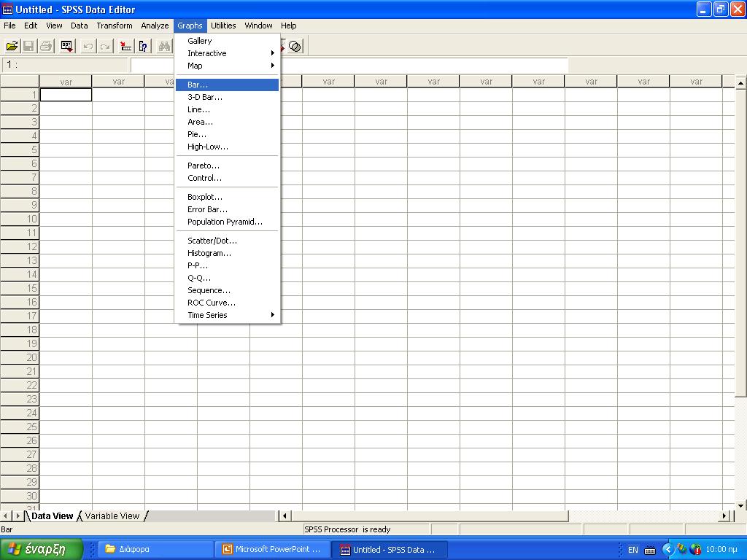
Task: Switch to the Data View tab
Action: (52, 516)
